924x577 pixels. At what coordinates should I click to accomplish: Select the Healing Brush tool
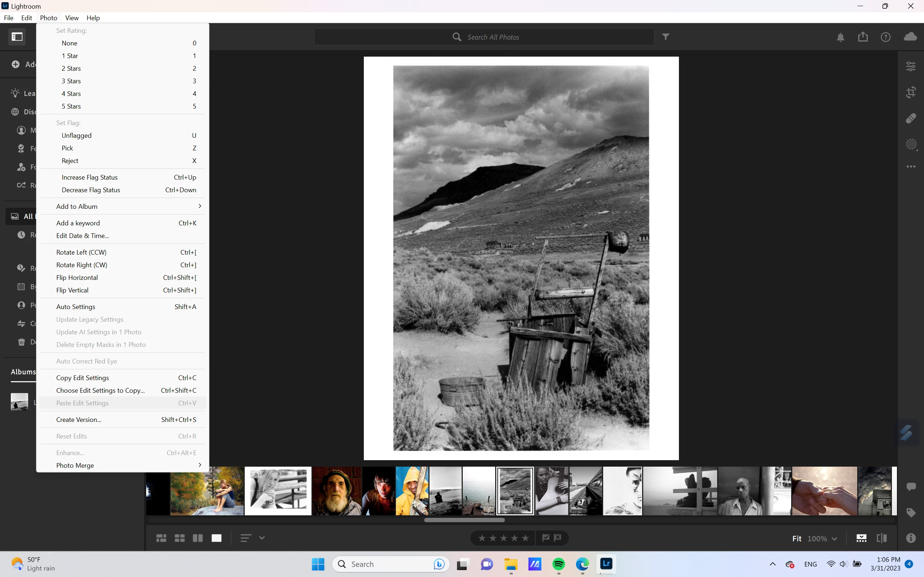[911, 118]
